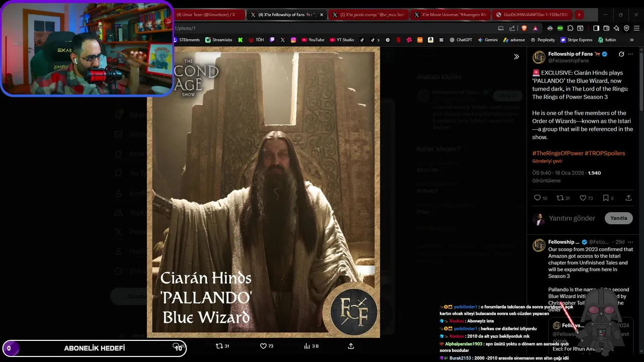Open the Gemini bookmark
The image size is (644, 362).
pyautogui.click(x=488, y=40)
